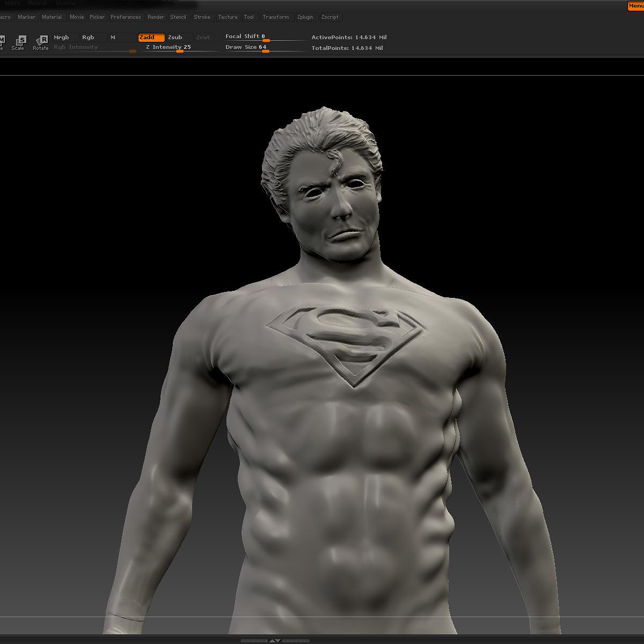
Task: Open the Stencil menu
Action: click(x=178, y=17)
